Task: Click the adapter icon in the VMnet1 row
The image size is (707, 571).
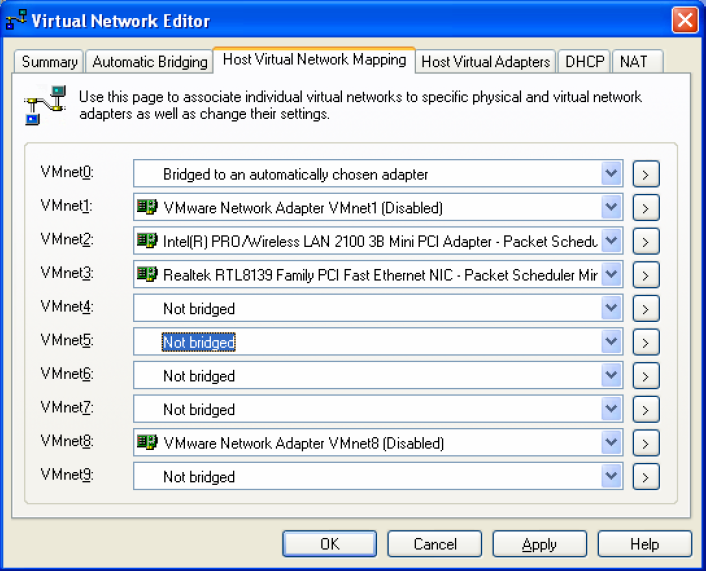Action: pos(147,207)
